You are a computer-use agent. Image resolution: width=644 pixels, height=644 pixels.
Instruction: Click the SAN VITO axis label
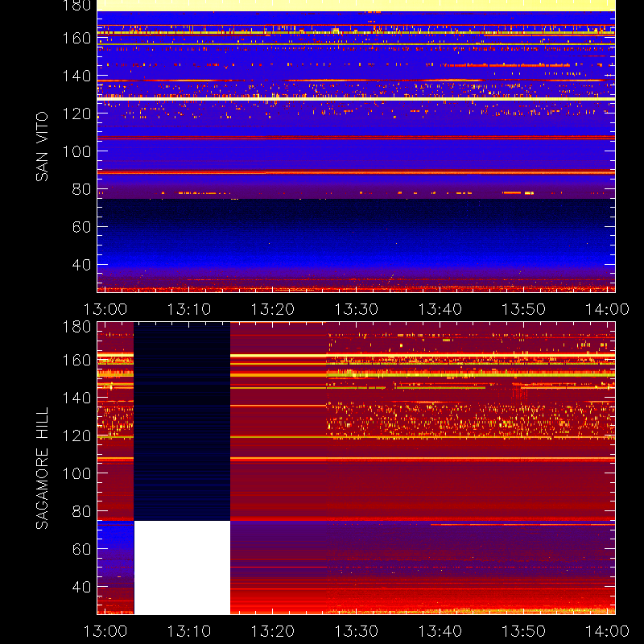(42, 147)
